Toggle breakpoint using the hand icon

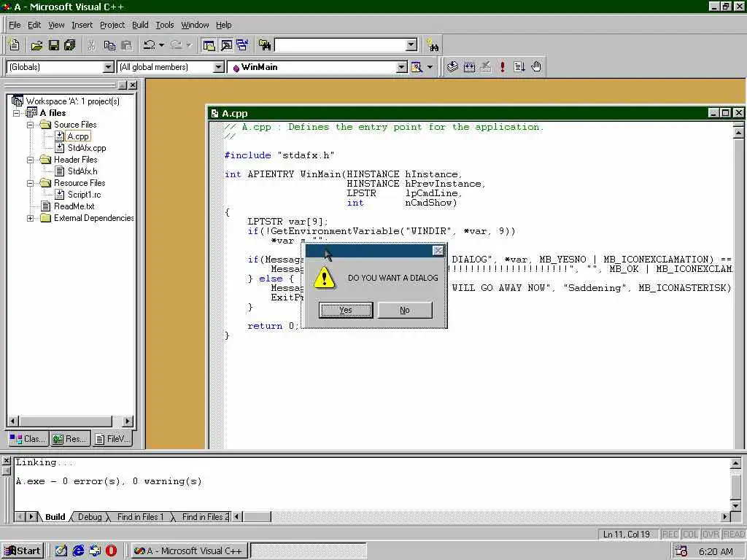pos(536,67)
